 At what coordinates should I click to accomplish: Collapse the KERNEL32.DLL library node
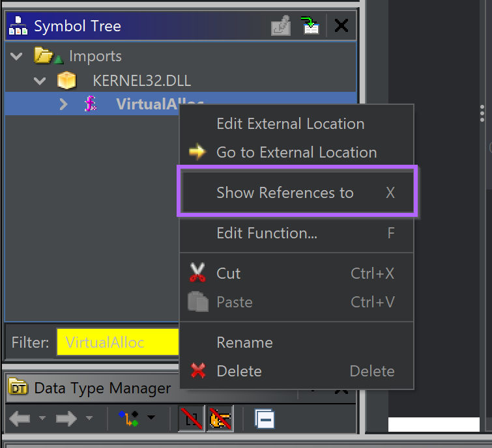[40, 81]
